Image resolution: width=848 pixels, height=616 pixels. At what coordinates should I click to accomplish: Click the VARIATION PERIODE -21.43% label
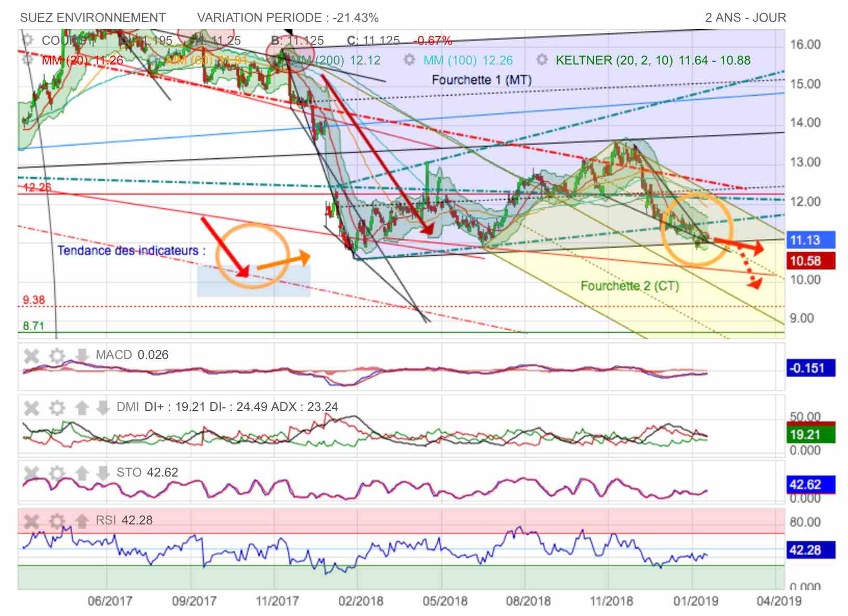click(288, 18)
